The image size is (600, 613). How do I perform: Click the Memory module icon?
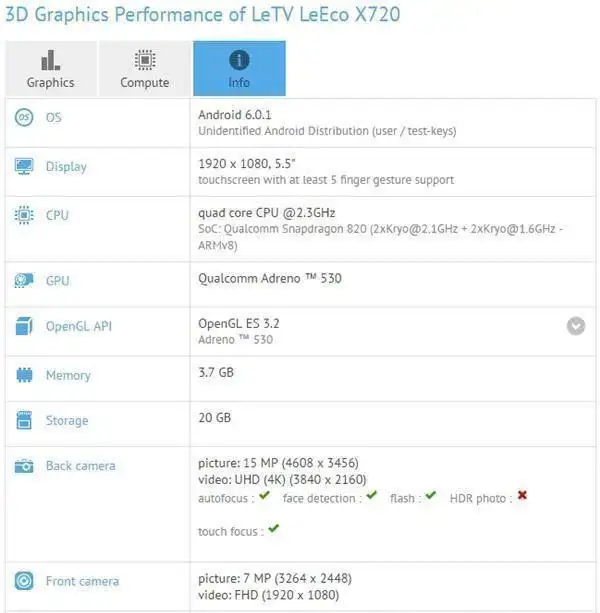pyautogui.click(x=24, y=375)
